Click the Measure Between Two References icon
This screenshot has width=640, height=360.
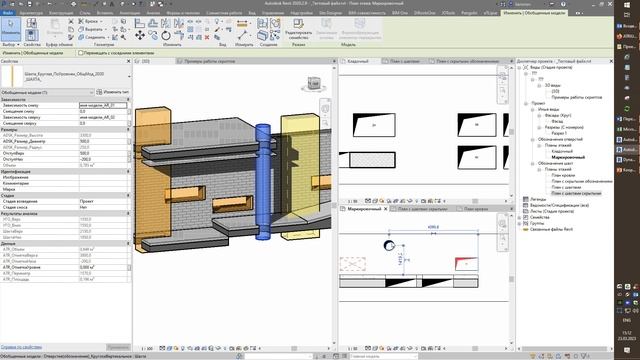point(242,36)
